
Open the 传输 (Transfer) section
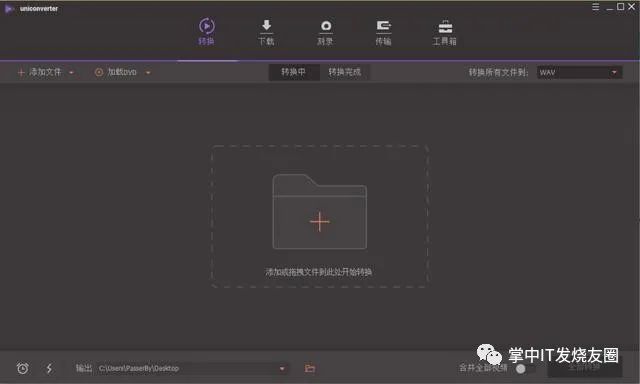coord(383,32)
